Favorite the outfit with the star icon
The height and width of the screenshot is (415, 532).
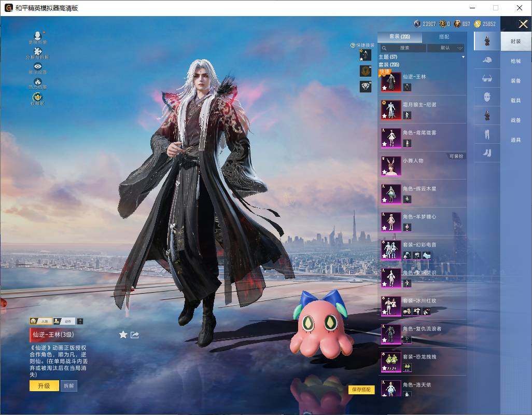tap(123, 335)
